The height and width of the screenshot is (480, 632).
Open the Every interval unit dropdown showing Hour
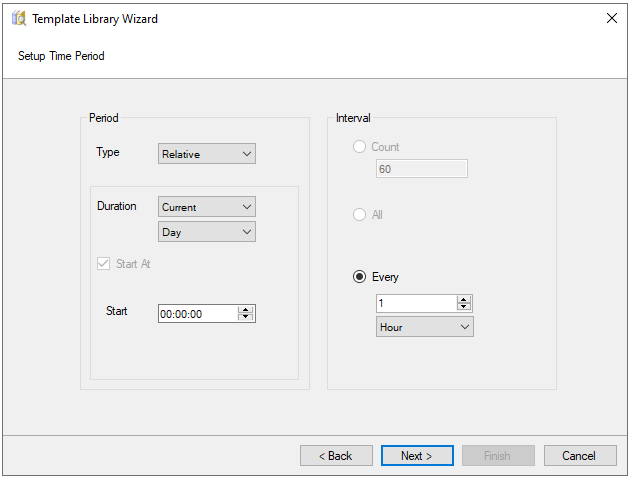[x=425, y=327]
